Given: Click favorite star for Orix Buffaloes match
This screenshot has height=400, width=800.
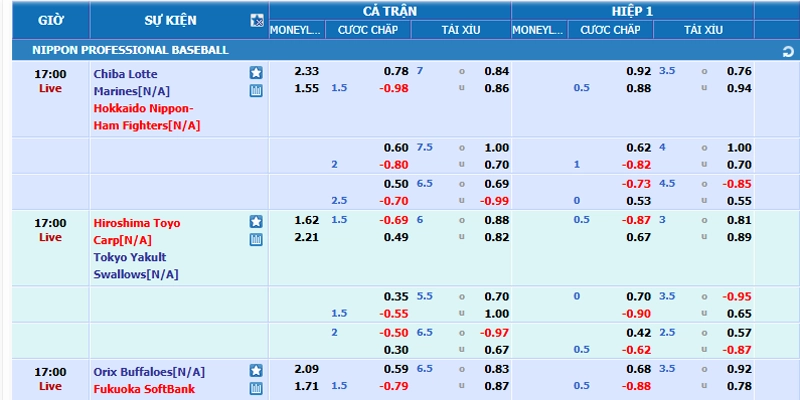Looking at the screenshot, I should point(256,371).
